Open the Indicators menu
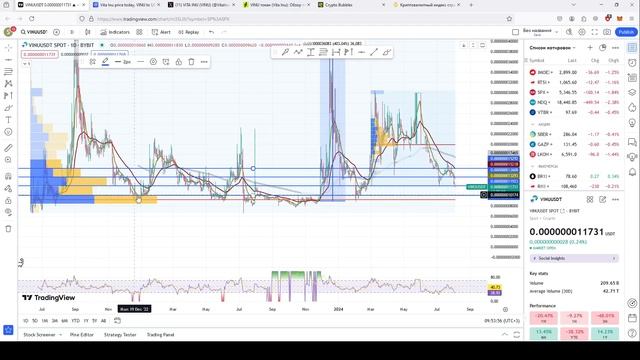The width and height of the screenshot is (640, 360). point(115,32)
